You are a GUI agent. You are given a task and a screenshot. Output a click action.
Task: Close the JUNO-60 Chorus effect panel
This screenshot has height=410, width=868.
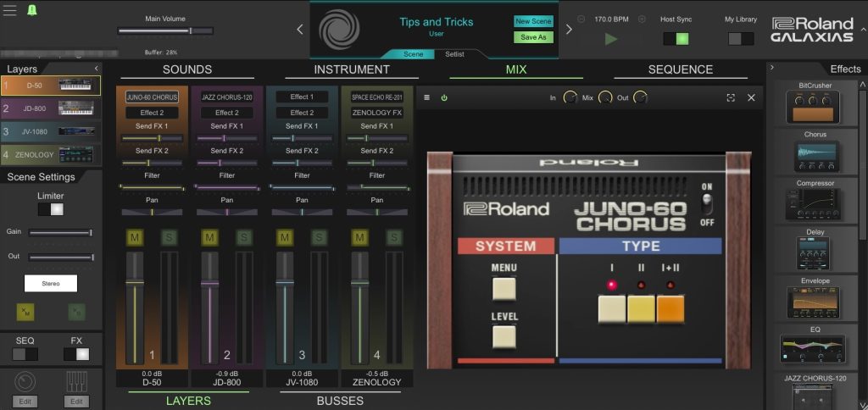pyautogui.click(x=751, y=97)
